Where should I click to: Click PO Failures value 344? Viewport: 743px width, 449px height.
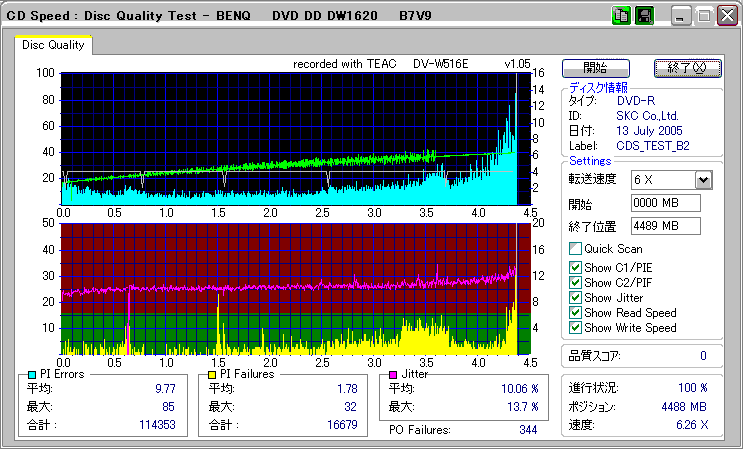[528, 430]
